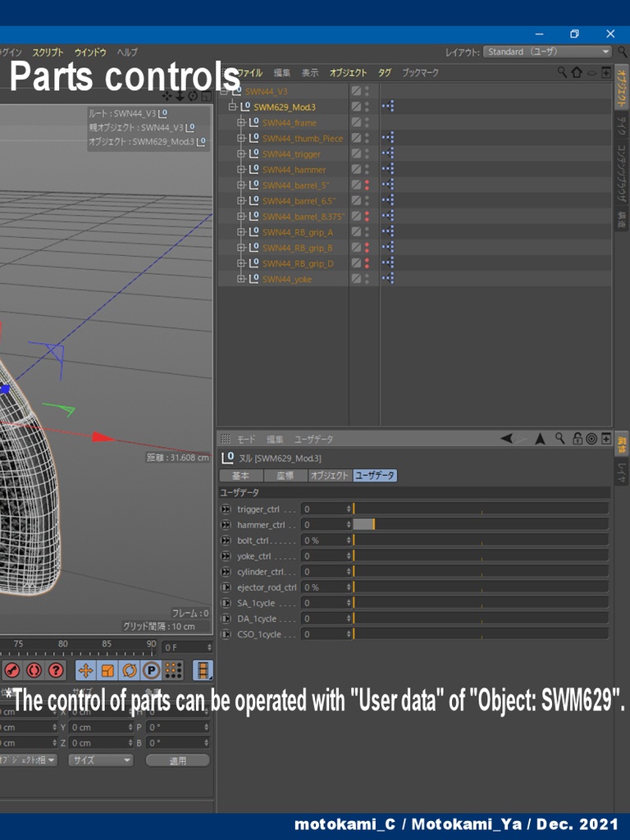Click the XPresso tag on SWN44_trigger
This screenshot has height=840, width=630.
[x=388, y=153]
